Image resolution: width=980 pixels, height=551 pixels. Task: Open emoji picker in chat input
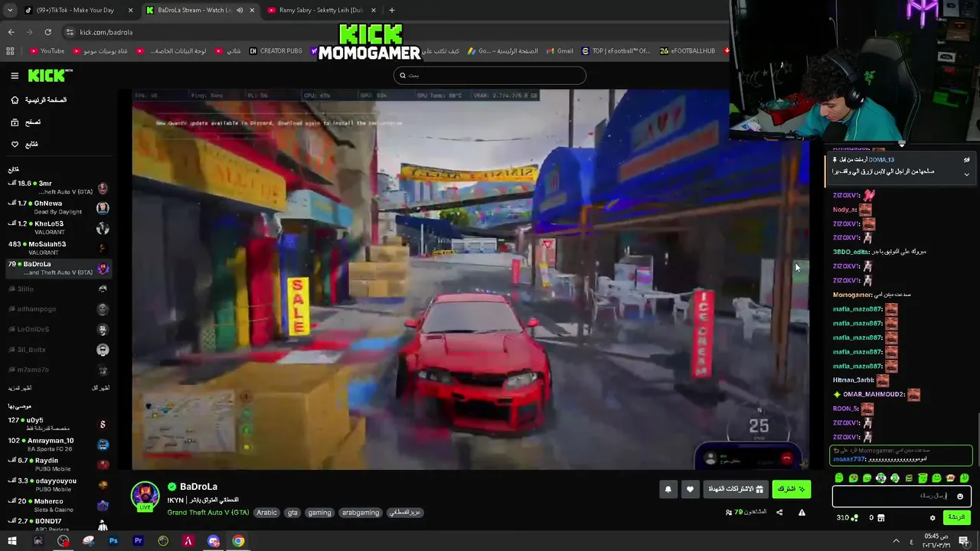tap(960, 497)
